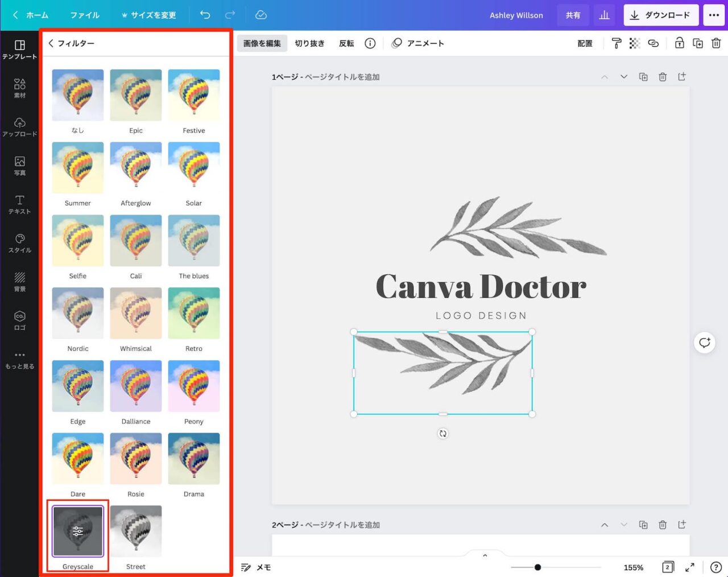Image resolution: width=728 pixels, height=577 pixels.
Task: Open the ファイル menu
Action: point(85,15)
